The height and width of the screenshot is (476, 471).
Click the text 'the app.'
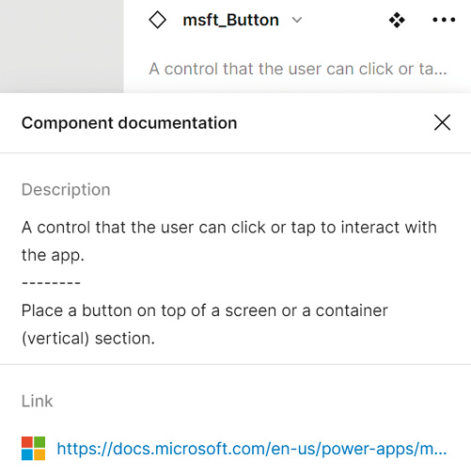coord(53,255)
